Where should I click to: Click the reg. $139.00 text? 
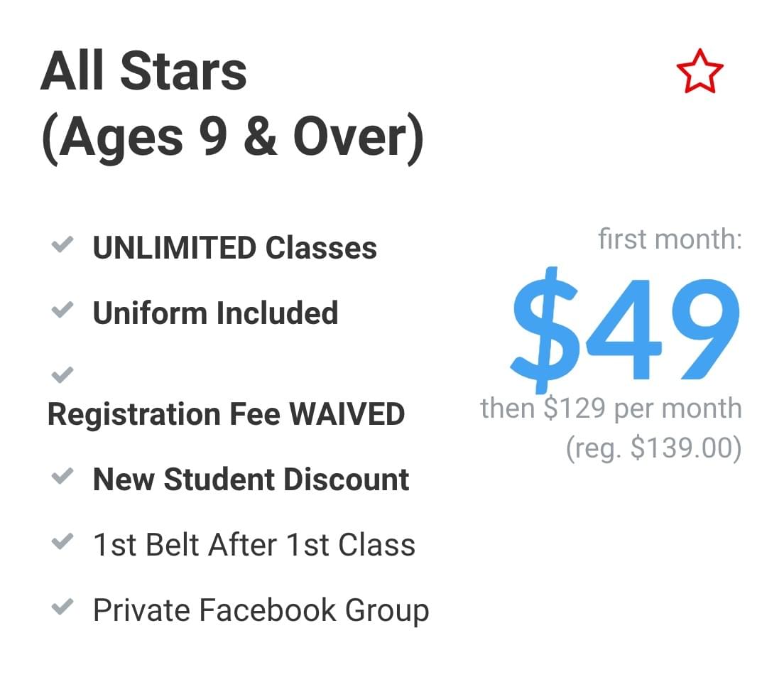point(654,448)
